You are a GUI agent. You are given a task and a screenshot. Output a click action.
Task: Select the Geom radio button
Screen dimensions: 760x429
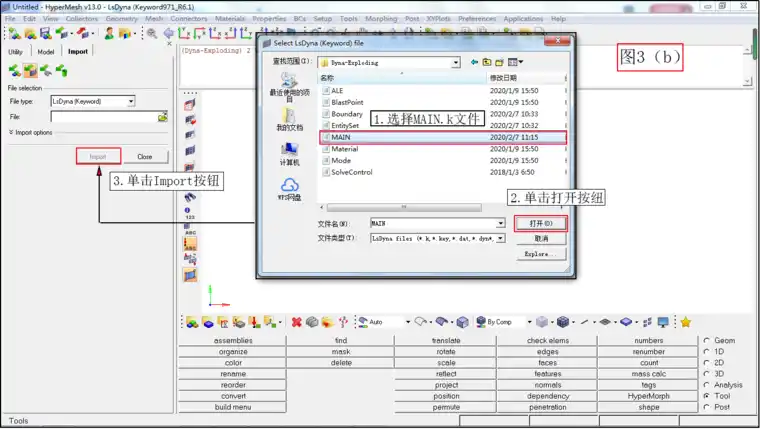click(x=707, y=340)
